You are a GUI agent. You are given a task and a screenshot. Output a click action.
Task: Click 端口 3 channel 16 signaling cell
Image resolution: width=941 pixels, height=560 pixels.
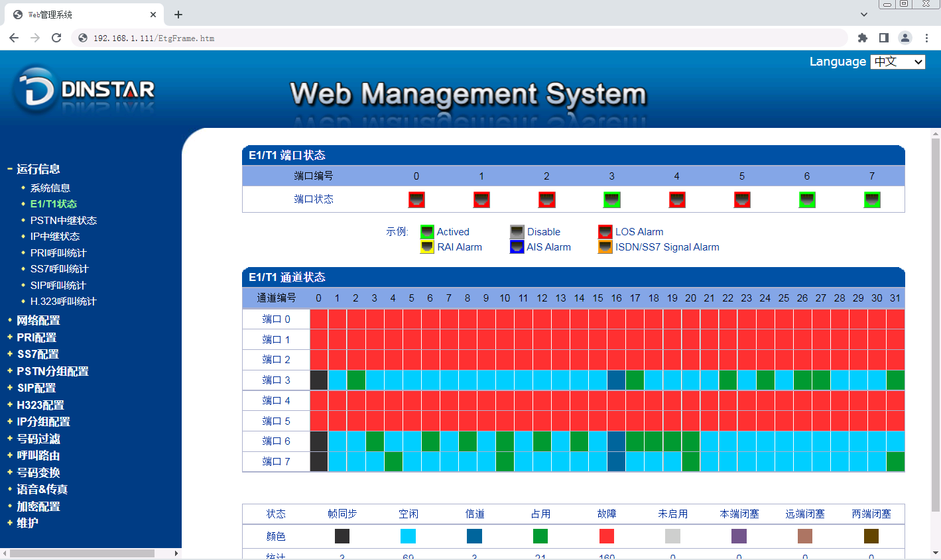617,380
